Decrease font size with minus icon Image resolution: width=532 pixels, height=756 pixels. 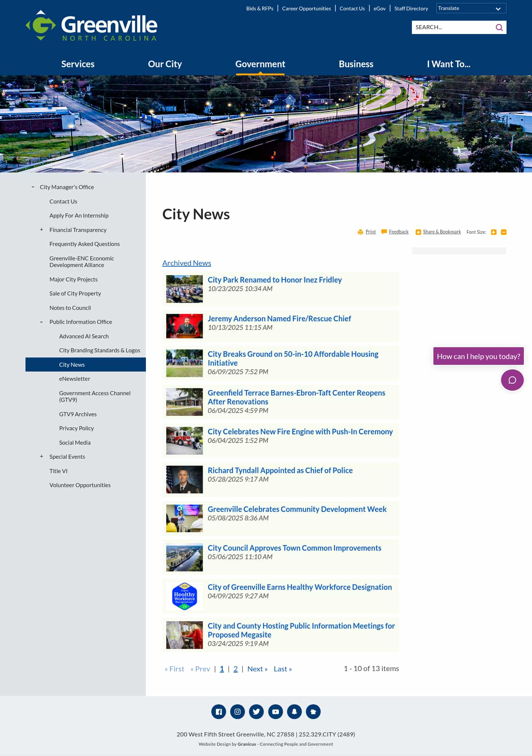pyautogui.click(x=504, y=232)
